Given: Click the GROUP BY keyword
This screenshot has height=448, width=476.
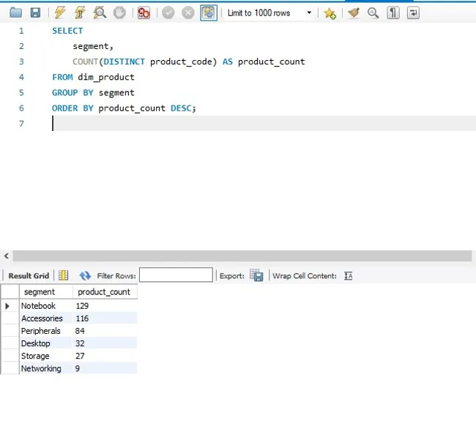Looking at the screenshot, I should 72,92.
